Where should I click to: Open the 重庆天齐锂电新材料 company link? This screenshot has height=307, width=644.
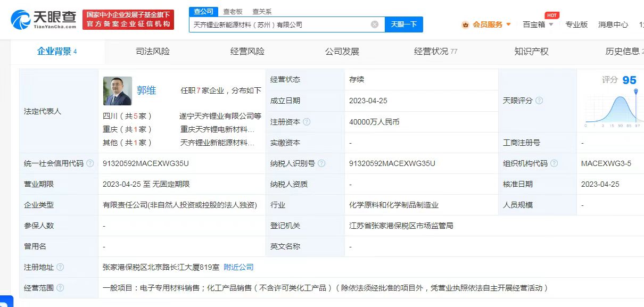point(217,129)
